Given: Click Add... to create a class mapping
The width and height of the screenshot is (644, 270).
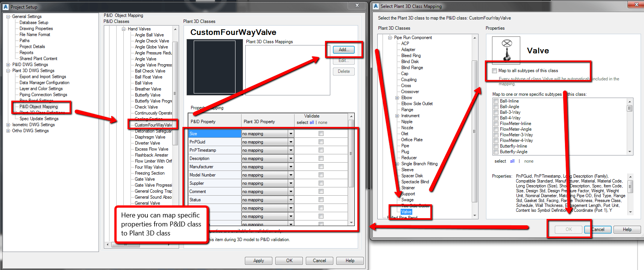Looking at the screenshot, I should pyautogui.click(x=344, y=50).
